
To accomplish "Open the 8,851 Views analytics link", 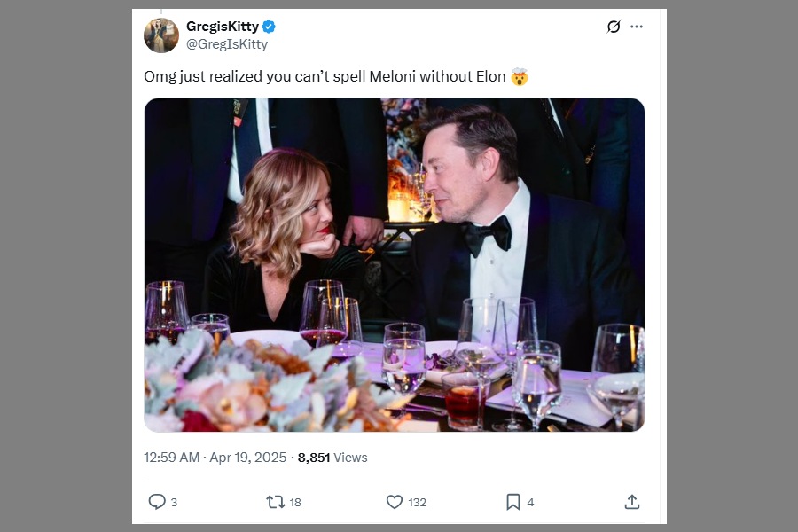I will (332, 458).
